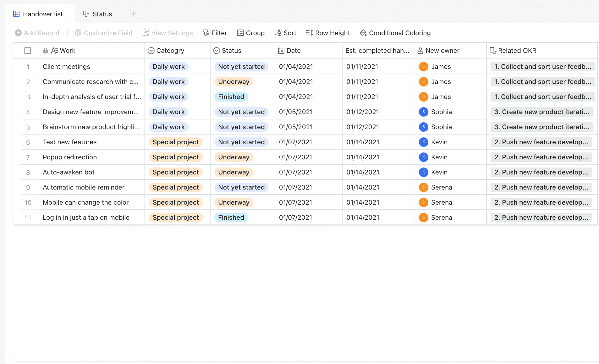
Task: Click the Filter funnel icon
Action: pyautogui.click(x=206, y=33)
